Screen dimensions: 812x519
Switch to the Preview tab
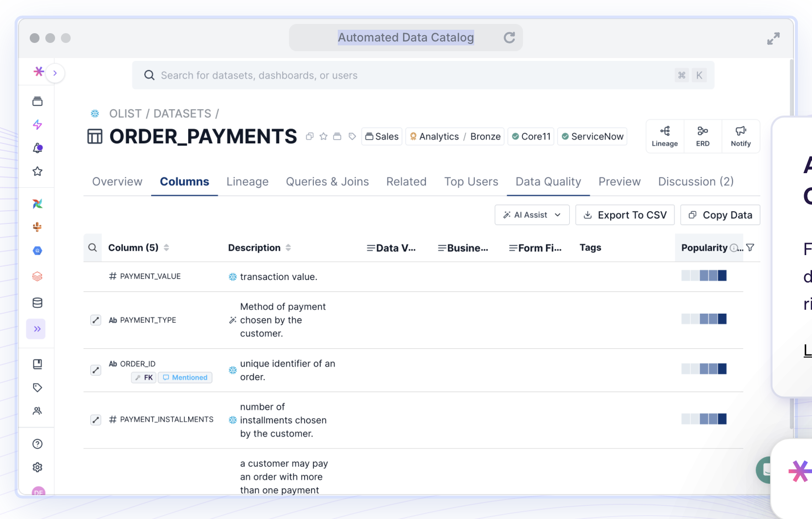[x=619, y=181]
